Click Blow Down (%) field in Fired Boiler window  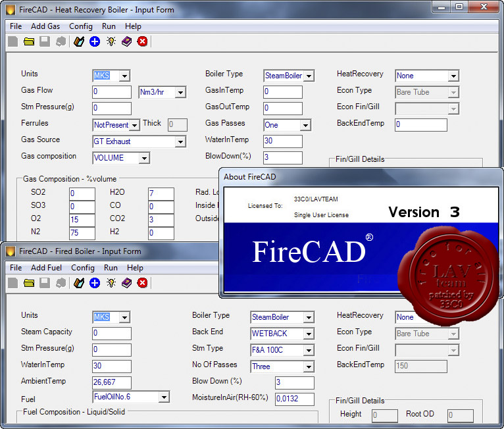294,382
